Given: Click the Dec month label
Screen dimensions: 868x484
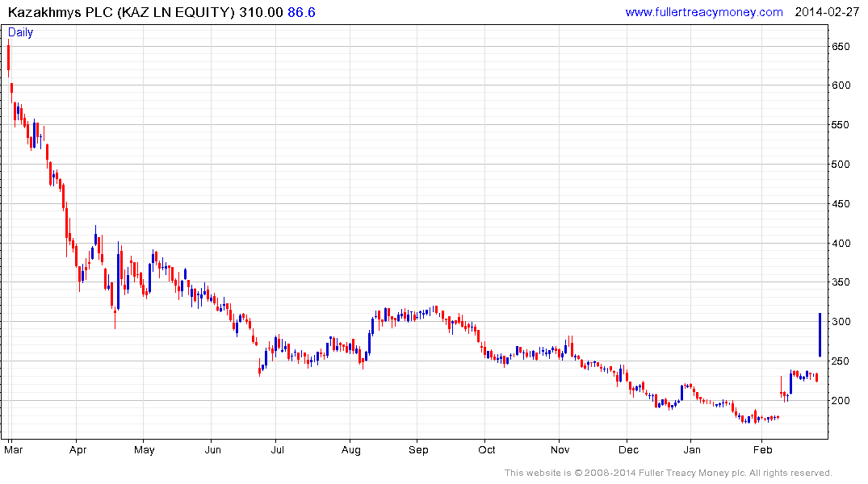Looking at the screenshot, I should coord(628,449).
